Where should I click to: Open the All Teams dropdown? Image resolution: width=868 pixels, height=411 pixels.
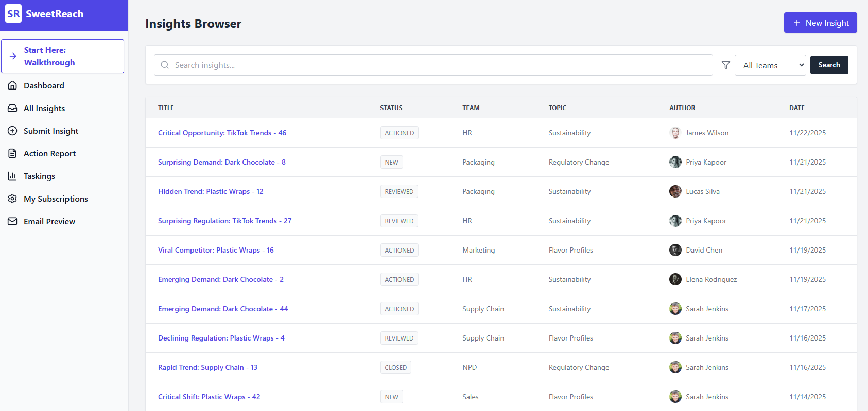click(770, 65)
